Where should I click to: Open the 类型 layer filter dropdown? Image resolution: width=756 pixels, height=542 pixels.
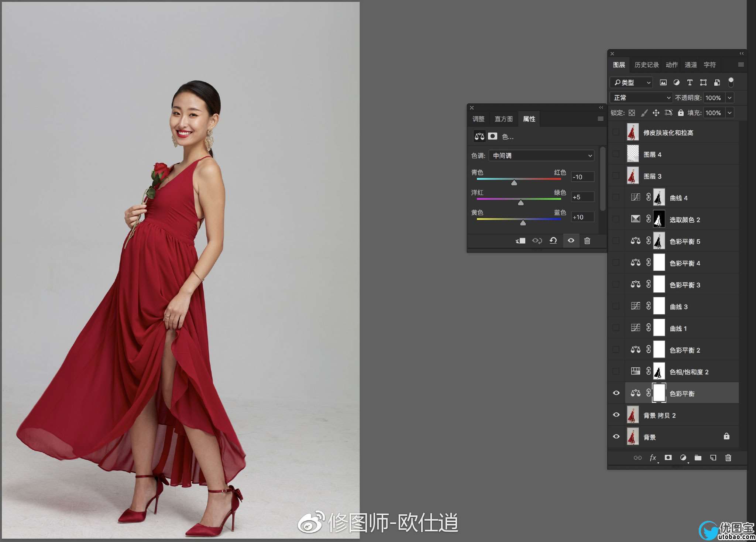click(631, 82)
